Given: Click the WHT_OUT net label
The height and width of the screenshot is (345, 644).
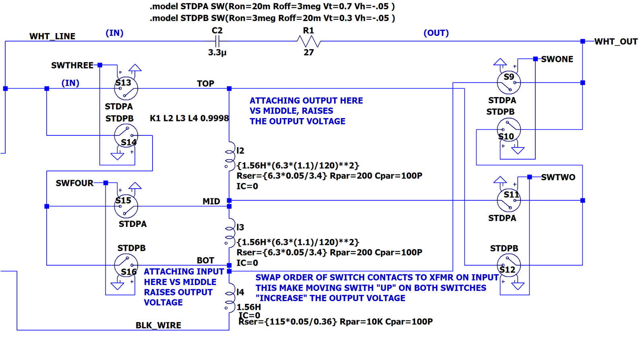Looking at the screenshot, I should click(x=616, y=42).
